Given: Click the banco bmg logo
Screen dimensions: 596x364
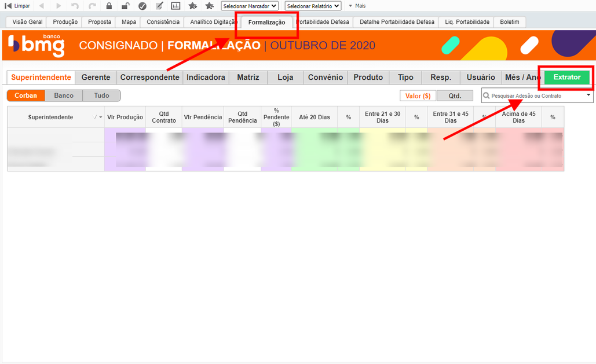Looking at the screenshot, I should point(36,45).
